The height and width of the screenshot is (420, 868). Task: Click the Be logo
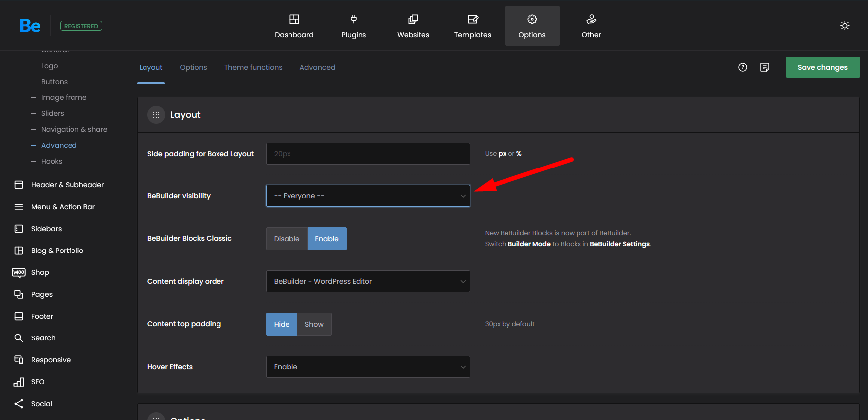point(30,26)
